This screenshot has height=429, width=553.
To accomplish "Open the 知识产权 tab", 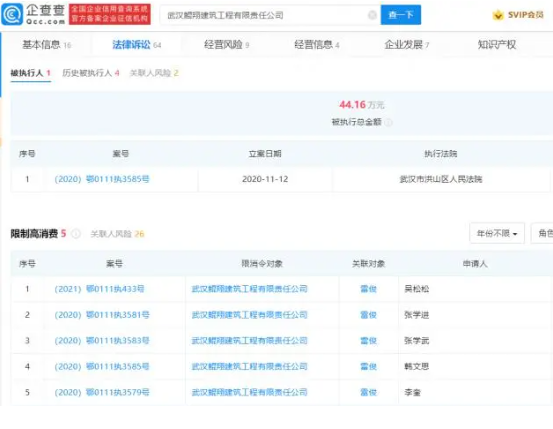I will click(497, 45).
